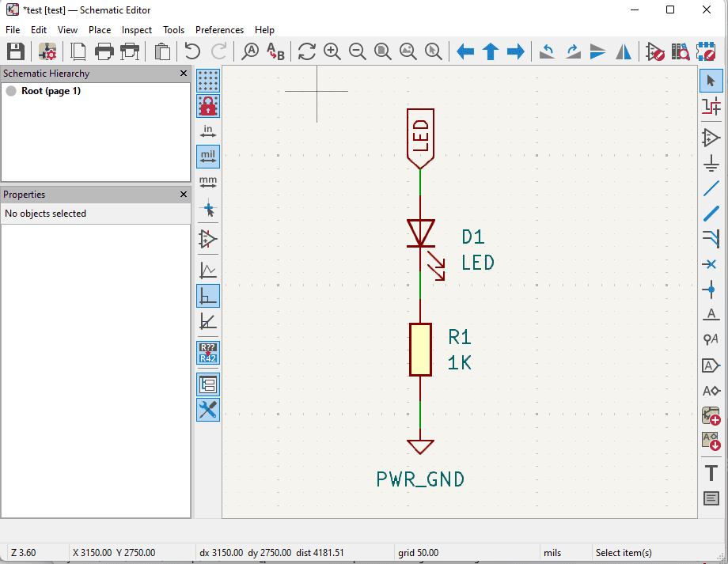Add a wire-to-bus entry
The height and width of the screenshot is (564, 728).
click(711, 239)
